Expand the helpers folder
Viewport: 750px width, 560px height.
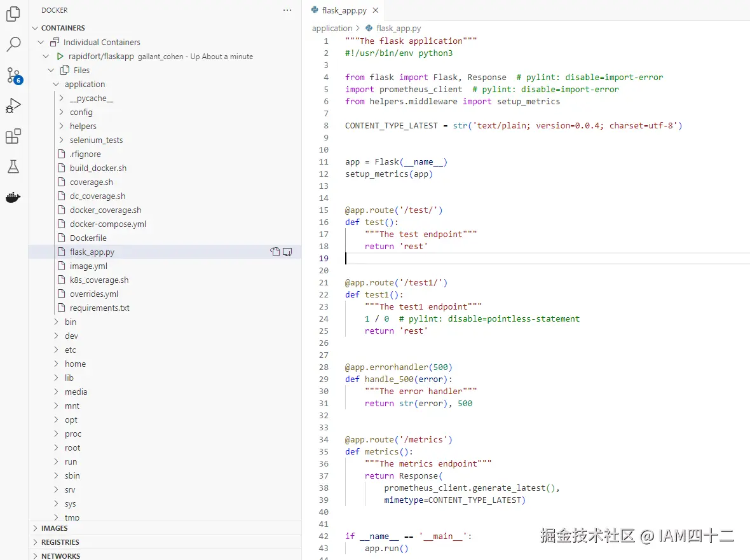pyautogui.click(x=61, y=126)
